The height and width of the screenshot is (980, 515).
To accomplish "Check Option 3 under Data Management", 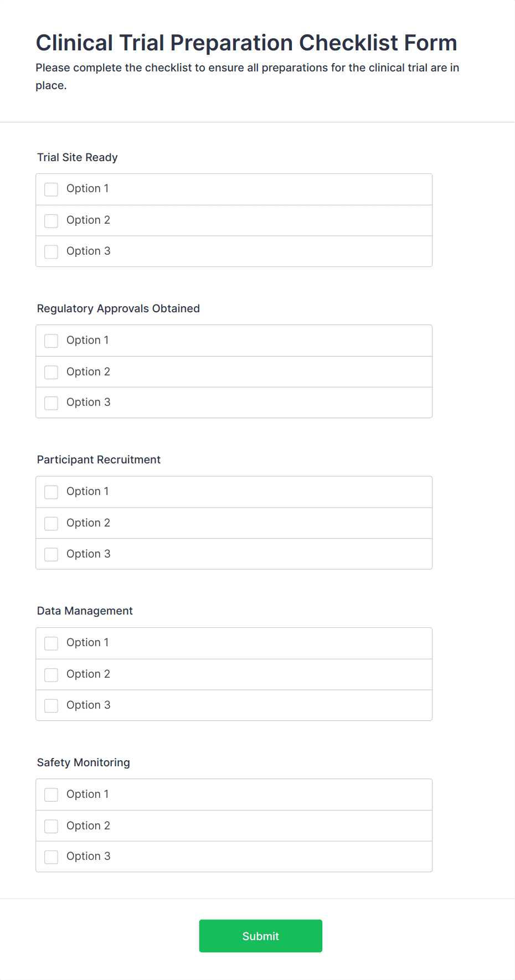I will [51, 705].
